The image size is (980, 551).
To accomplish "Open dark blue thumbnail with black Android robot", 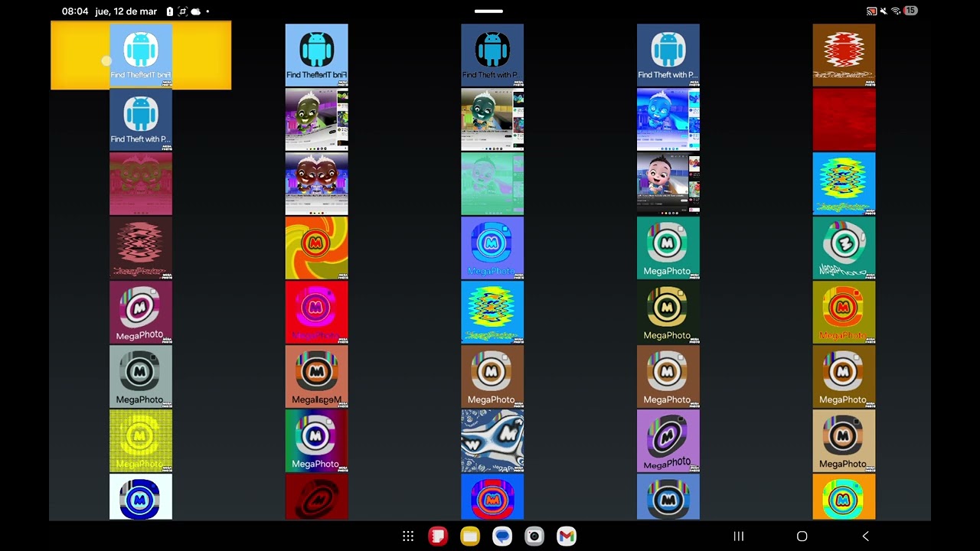I will pos(492,55).
